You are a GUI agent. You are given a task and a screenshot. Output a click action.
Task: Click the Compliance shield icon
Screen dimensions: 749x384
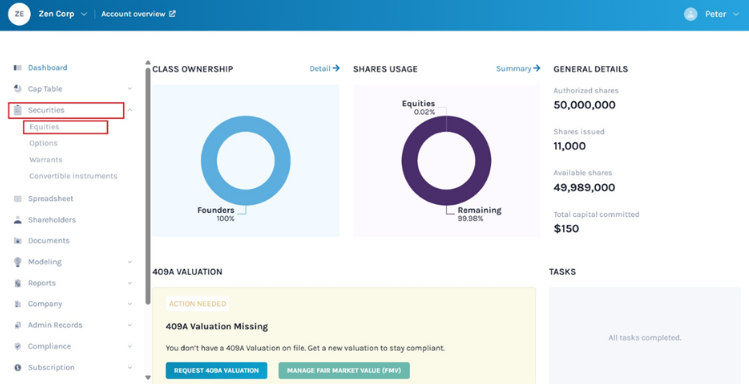pyautogui.click(x=18, y=346)
